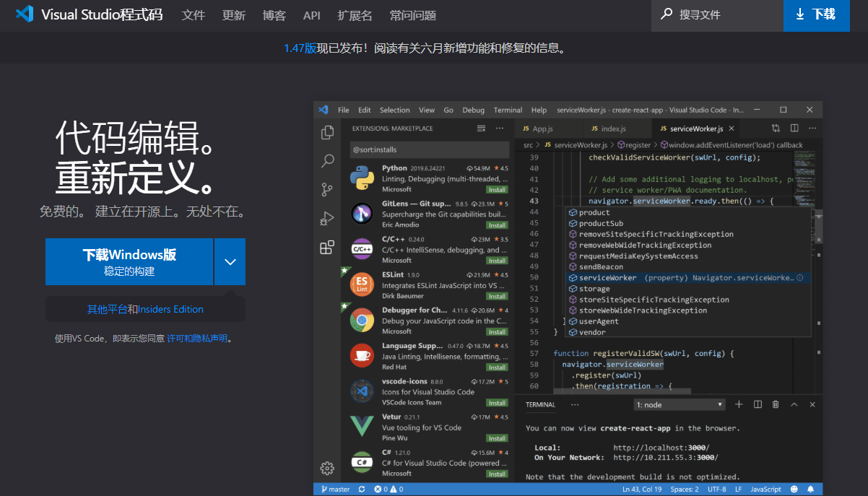Open the Explorer files icon in activity bar
The image size is (868, 496).
327,132
